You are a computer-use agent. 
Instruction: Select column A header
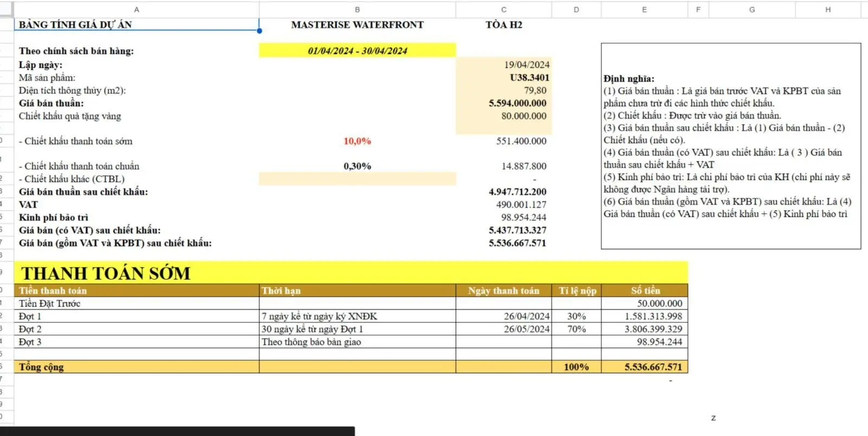(x=137, y=10)
